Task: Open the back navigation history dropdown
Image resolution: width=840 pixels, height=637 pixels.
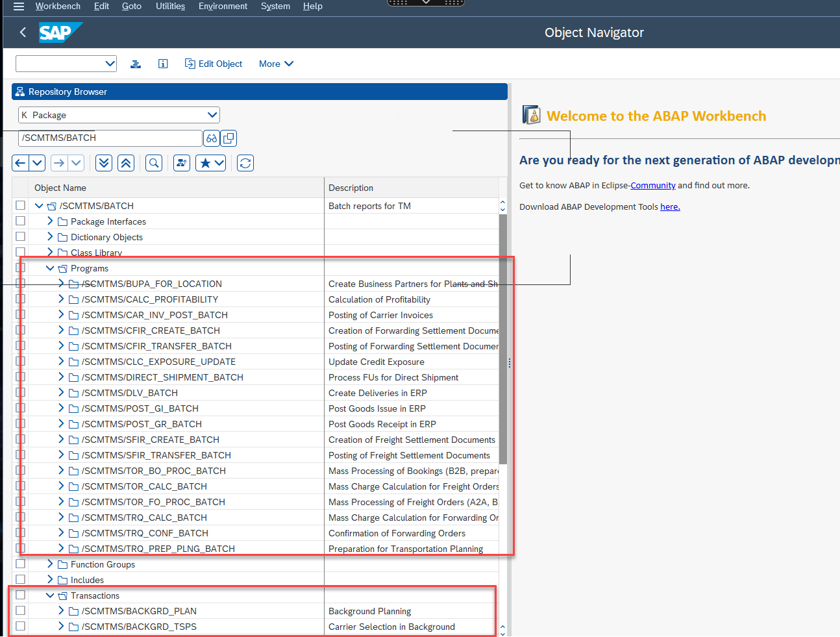Action: pos(37,163)
